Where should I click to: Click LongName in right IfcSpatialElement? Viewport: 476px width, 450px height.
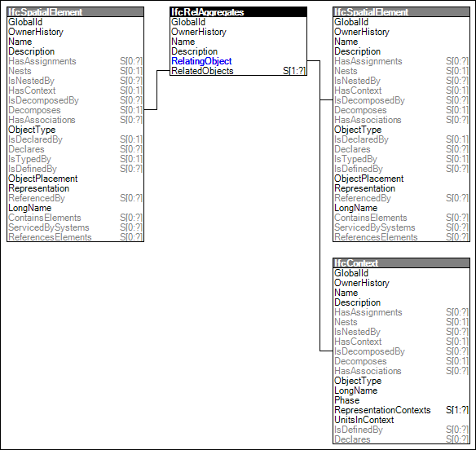[x=356, y=208]
